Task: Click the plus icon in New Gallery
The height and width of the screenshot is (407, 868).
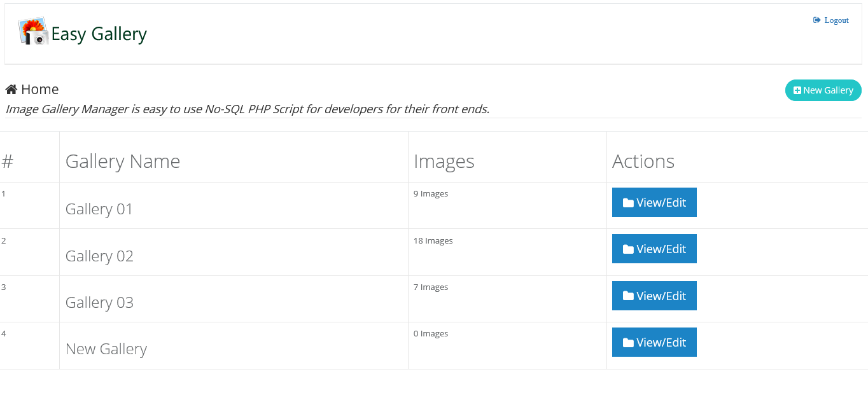Action: tap(797, 91)
